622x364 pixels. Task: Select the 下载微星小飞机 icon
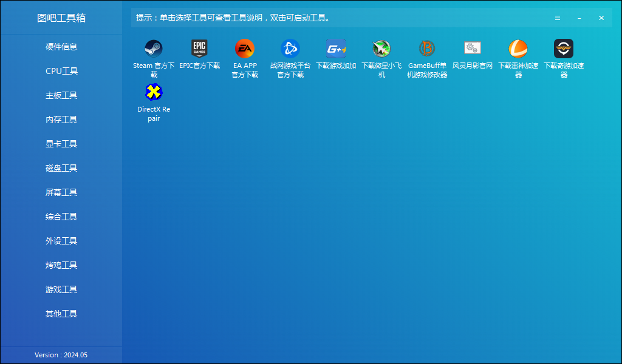(x=381, y=49)
